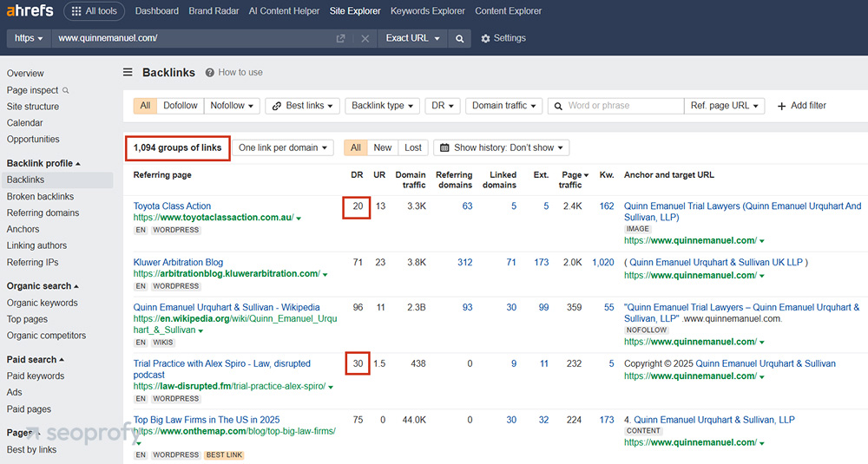Screen dimensions: 868x464
Task: Select https protocol dropdown
Action: point(29,38)
